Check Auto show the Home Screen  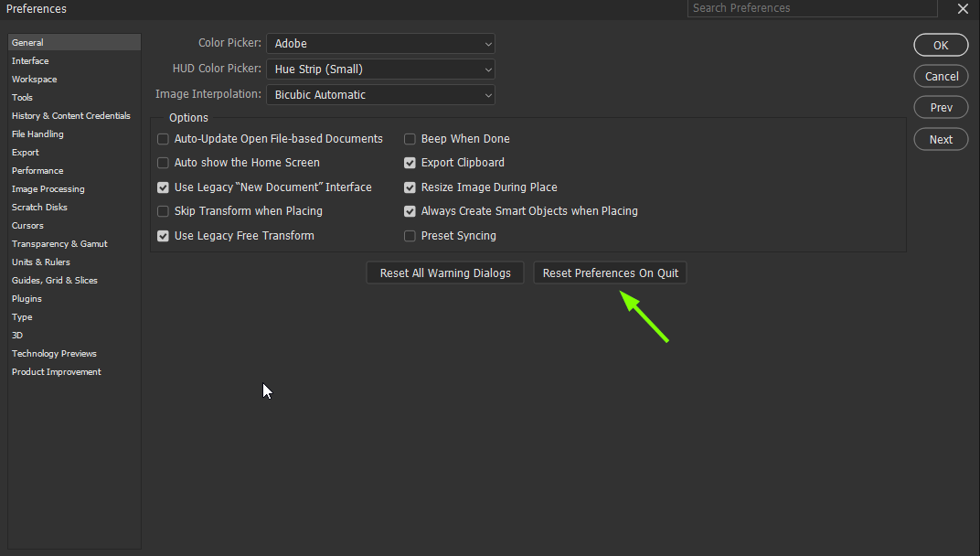click(x=163, y=162)
